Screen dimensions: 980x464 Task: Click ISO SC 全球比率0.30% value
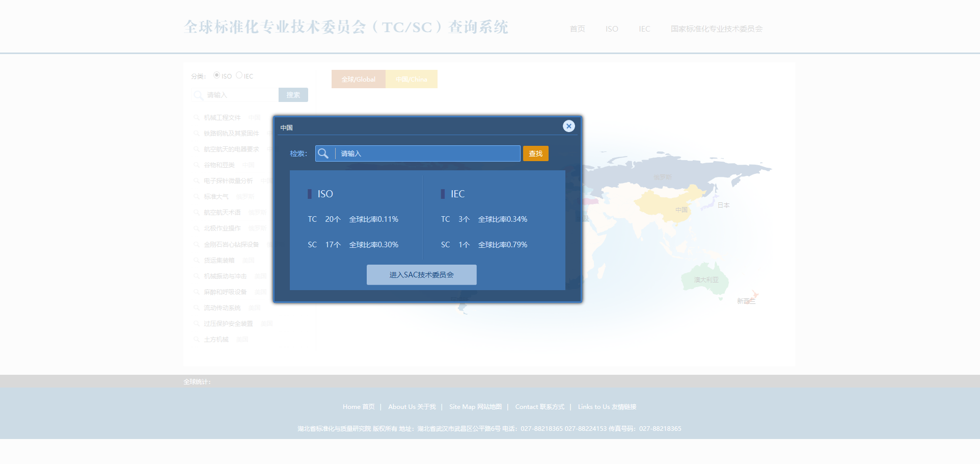tap(373, 245)
